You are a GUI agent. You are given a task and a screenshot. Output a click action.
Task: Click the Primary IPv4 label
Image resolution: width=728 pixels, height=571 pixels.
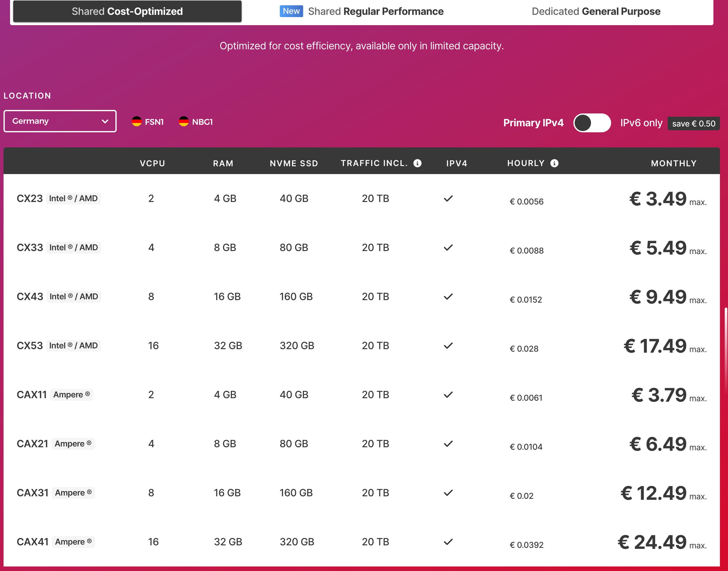pyautogui.click(x=533, y=123)
